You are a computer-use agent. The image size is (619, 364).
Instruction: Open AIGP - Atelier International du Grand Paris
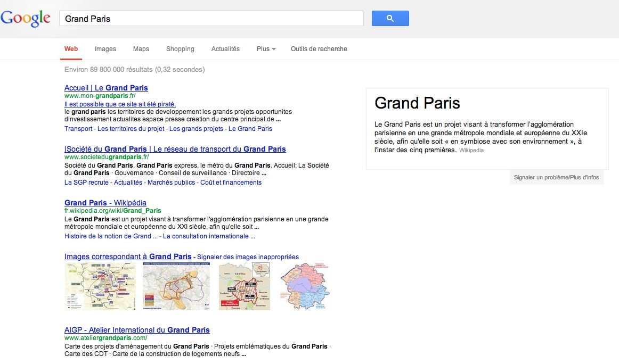click(x=137, y=330)
